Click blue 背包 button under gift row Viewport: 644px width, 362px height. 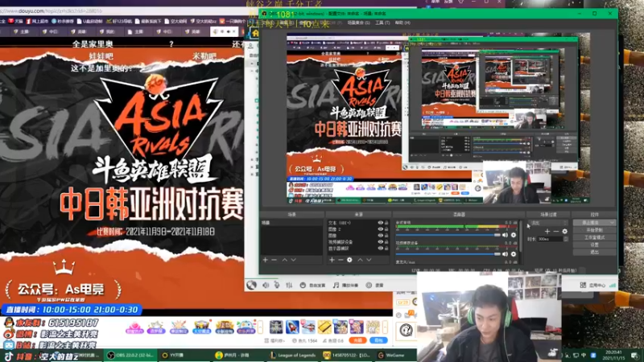pyautogui.click(x=378, y=340)
